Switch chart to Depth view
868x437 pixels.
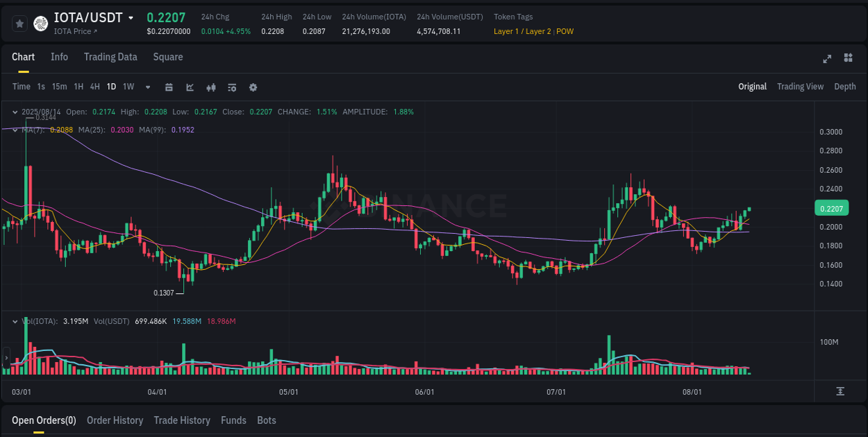[845, 87]
